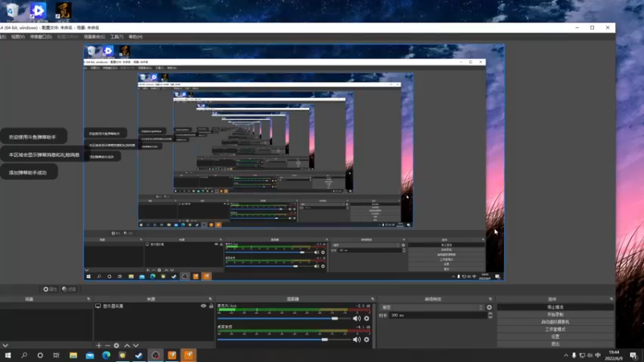Toggle the IME language indicator in tray
644x362 pixels.
coord(598,355)
